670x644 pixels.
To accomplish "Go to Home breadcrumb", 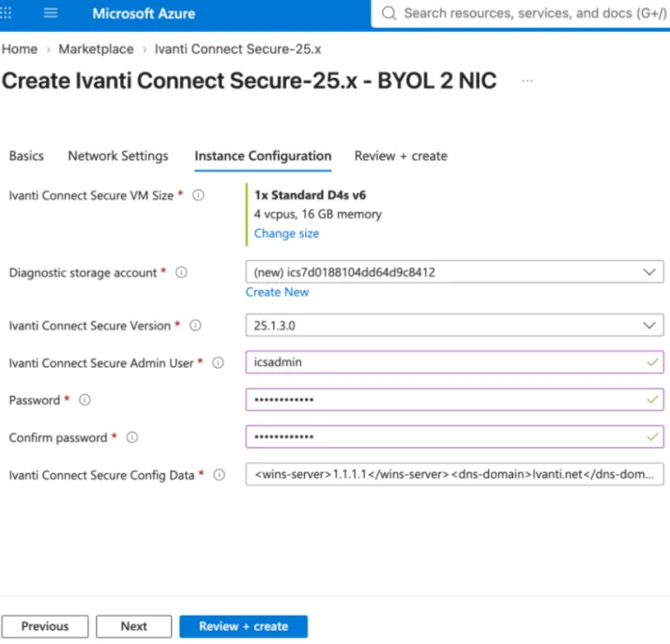I will [20, 49].
